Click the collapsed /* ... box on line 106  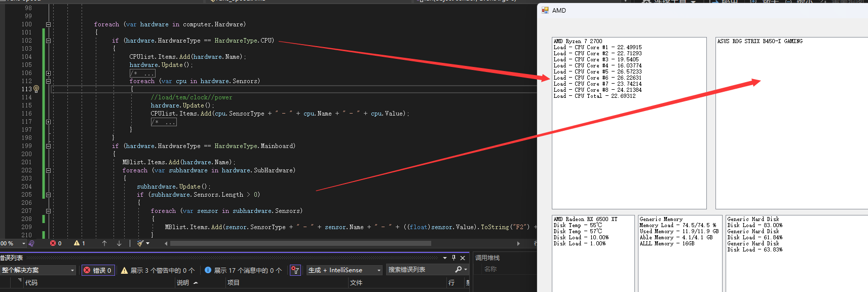[x=142, y=73]
